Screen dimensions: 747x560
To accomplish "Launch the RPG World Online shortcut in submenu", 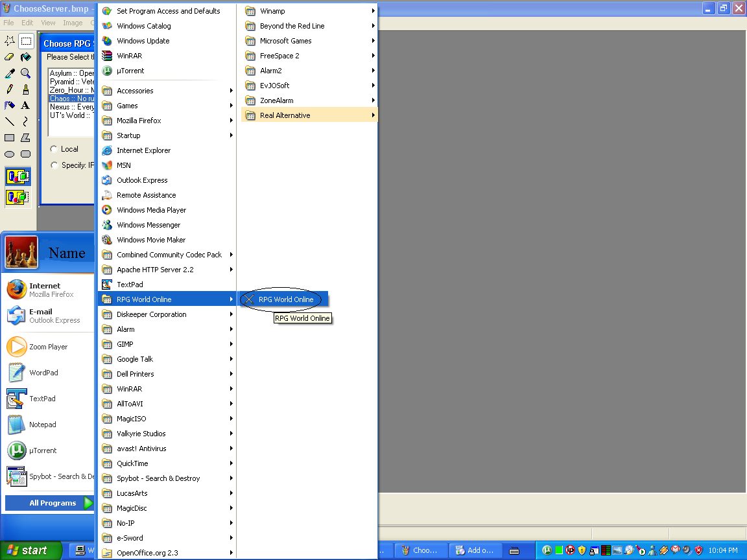I will coord(284,299).
